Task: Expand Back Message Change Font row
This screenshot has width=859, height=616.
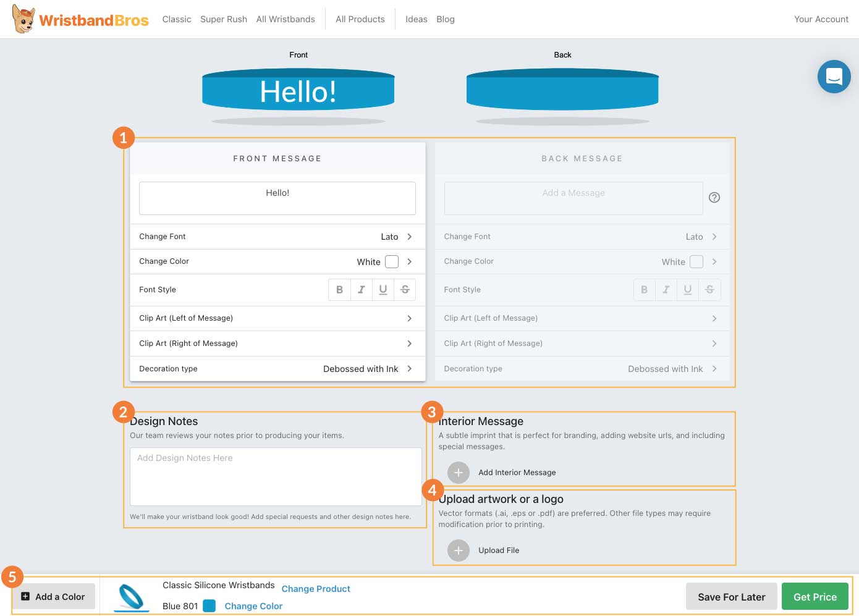Action: pyautogui.click(x=582, y=237)
